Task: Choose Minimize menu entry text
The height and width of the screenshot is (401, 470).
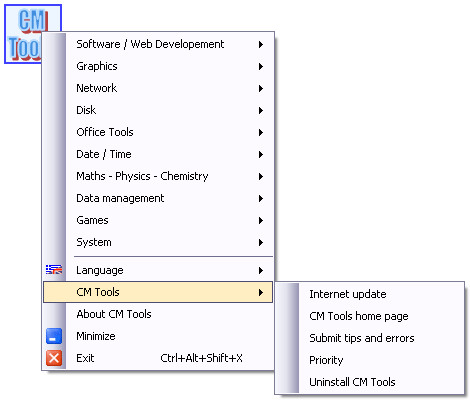Action: [96, 336]
